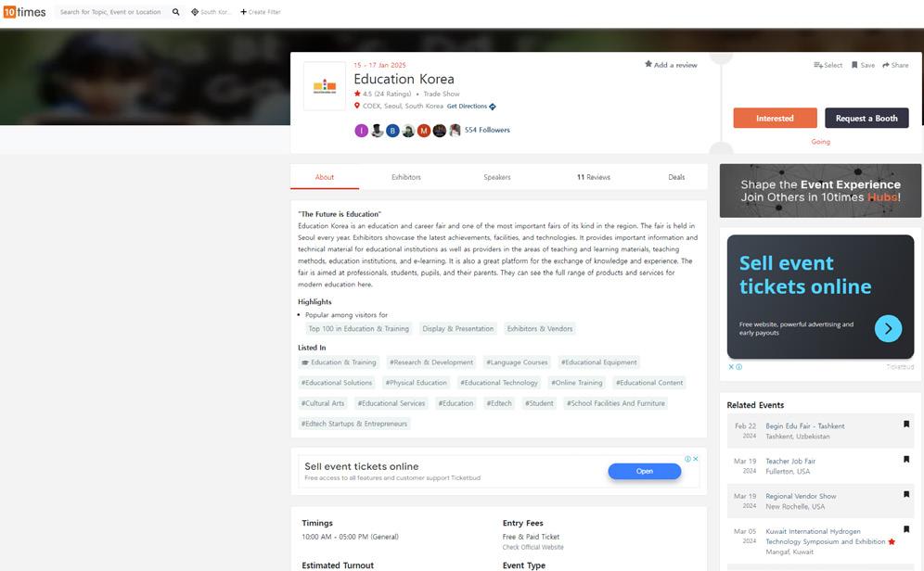Select the Education & Training category tag
Viewport: 924px width, 571px height.
tap(339, 362)
